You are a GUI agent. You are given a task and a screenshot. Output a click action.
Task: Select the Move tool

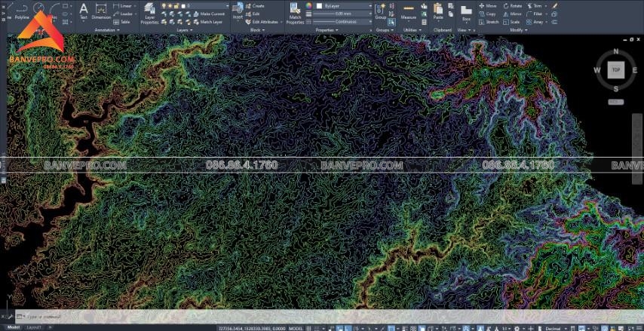pos(487,6)
